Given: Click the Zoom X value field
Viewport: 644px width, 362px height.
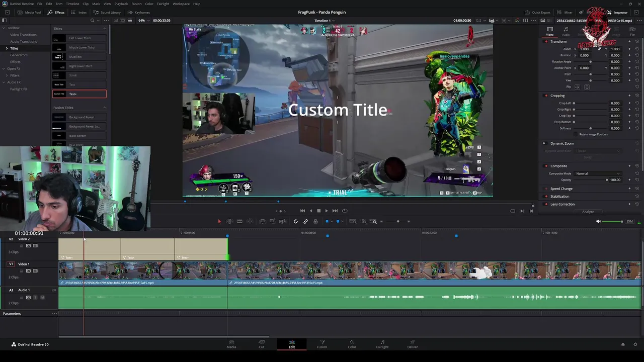Looking at the screenshot, I should 584,49.
